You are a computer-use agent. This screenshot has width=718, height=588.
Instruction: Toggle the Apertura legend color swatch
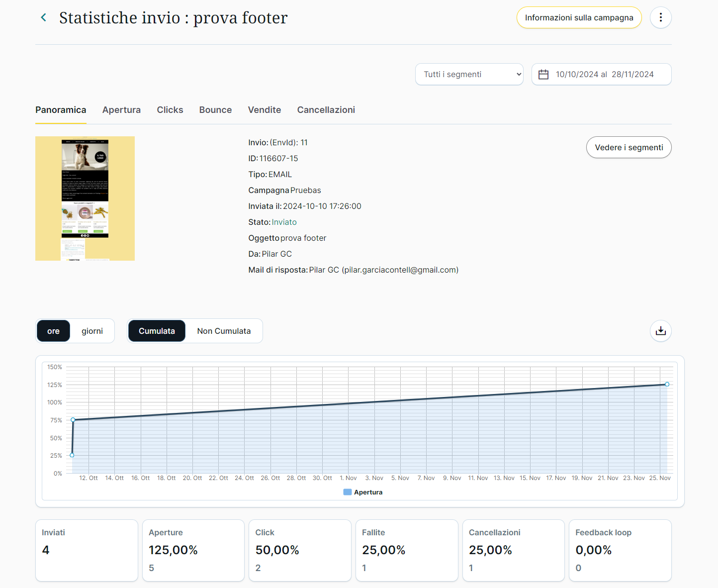click(348, 492)
